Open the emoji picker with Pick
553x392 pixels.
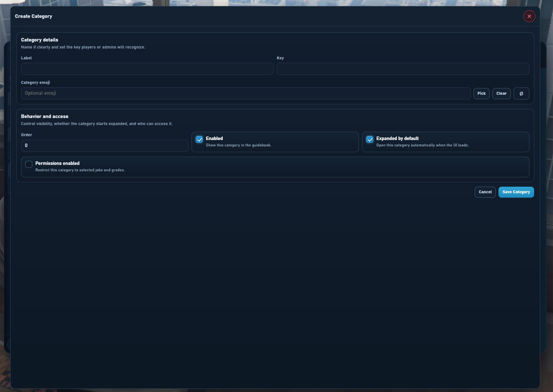pos(481,93)
